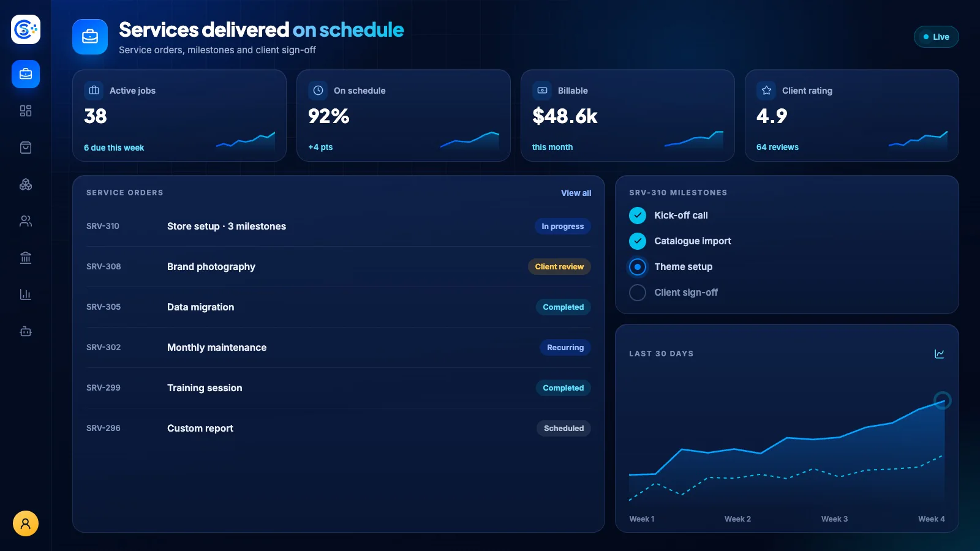Click the Scheduled badge on Custom report

pos(563,429)
